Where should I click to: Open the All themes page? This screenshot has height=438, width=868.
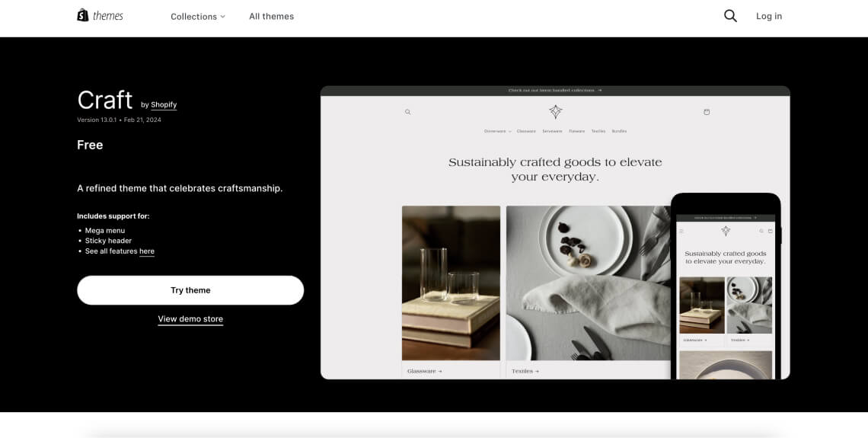coord(271,17)
